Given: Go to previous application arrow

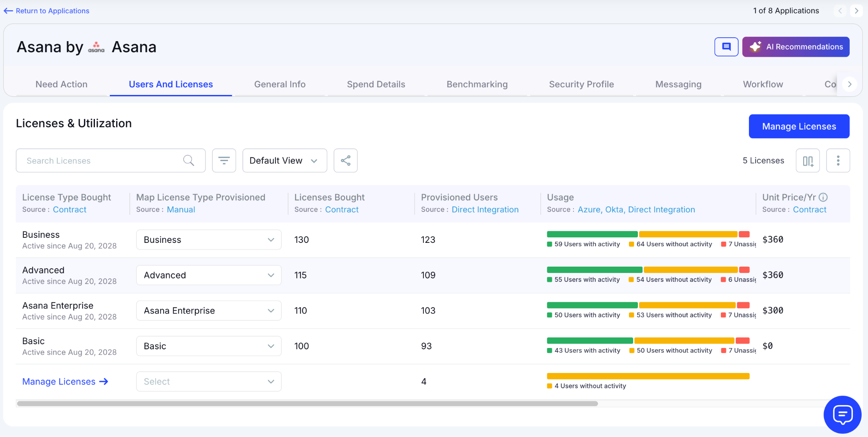Looking at the screenshot, I should (840, 11).
